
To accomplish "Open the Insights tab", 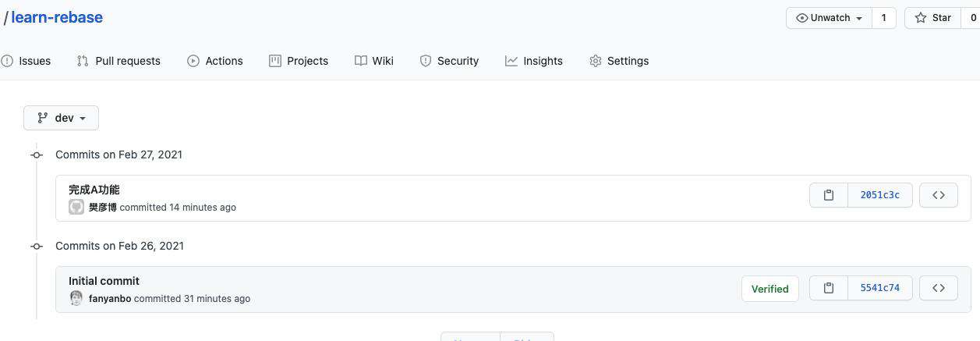I will pyautogui.click(x=534, y=61).
